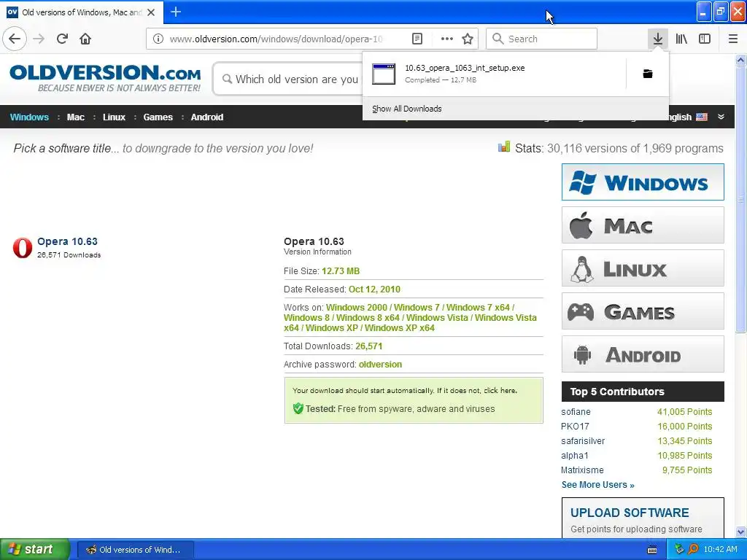Viewport: 747px width, 560px height.
Task: Click the 'oldversion' archive password text
Action: pyautogui.click(x=380, y=365)
